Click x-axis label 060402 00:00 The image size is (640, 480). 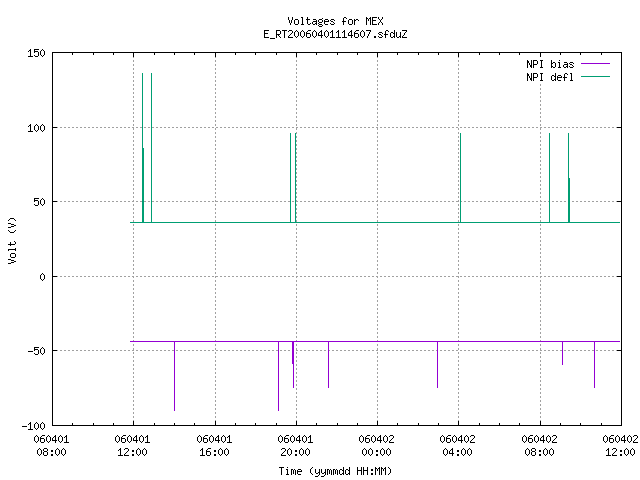coord(376,446)
